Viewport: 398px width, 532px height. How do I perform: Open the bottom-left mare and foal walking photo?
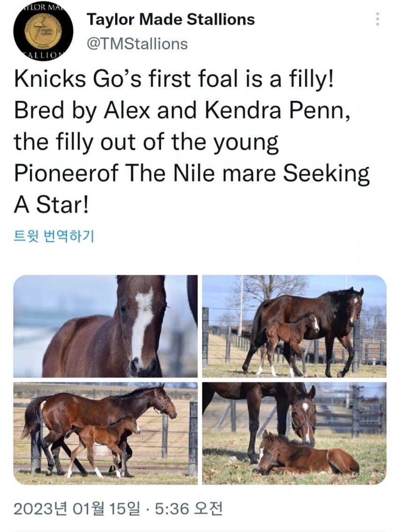[x=105, y=433]
